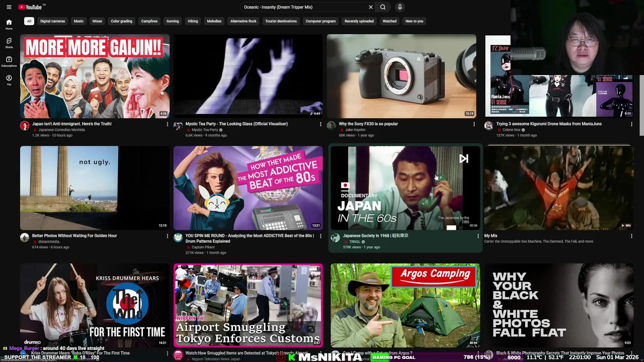The width and height of the screenshot is (644, 362).
Task: Open the Argos Camping video thumbnail
Action: (x=405, y=305)
